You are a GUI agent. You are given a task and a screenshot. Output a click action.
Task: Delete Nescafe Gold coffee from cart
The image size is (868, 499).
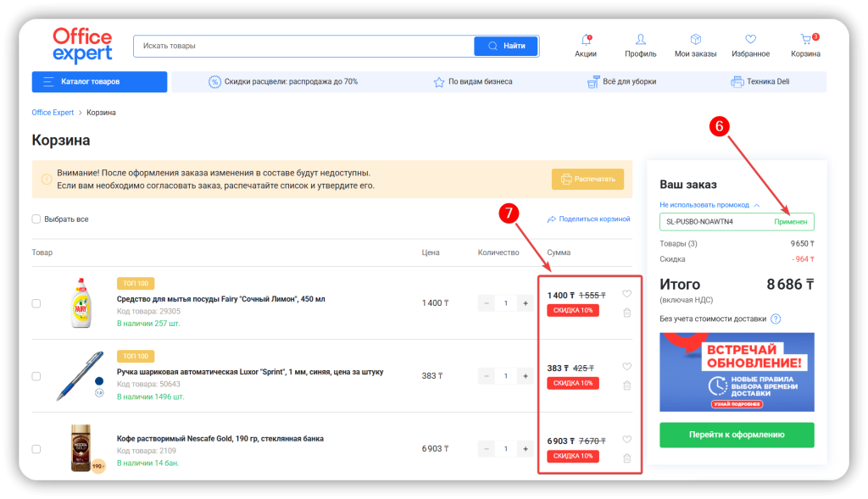pyautogui.click(x=626, y=458)
